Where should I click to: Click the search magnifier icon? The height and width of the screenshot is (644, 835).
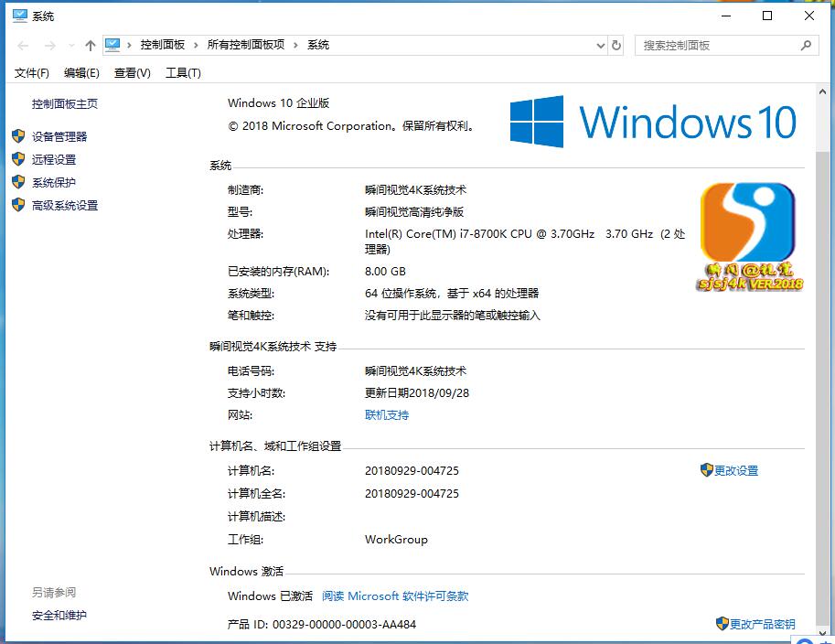click(x=806, y=45)
